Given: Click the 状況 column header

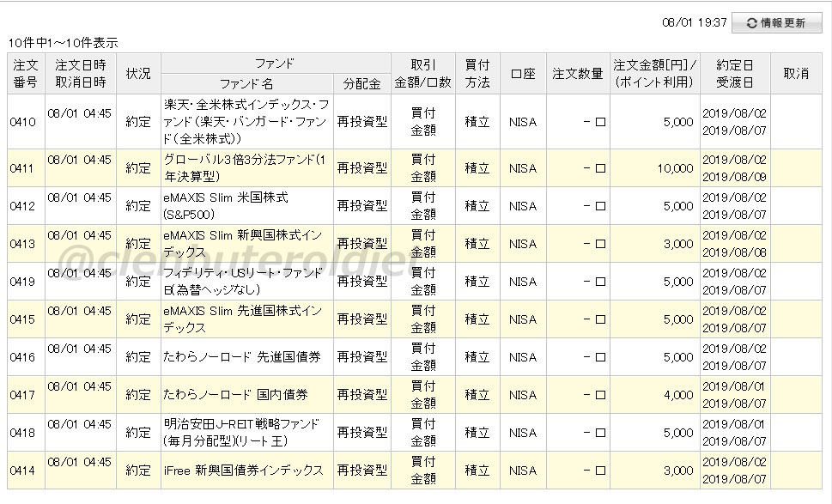Looking at the screenshot, I should (x=138, y=74).
